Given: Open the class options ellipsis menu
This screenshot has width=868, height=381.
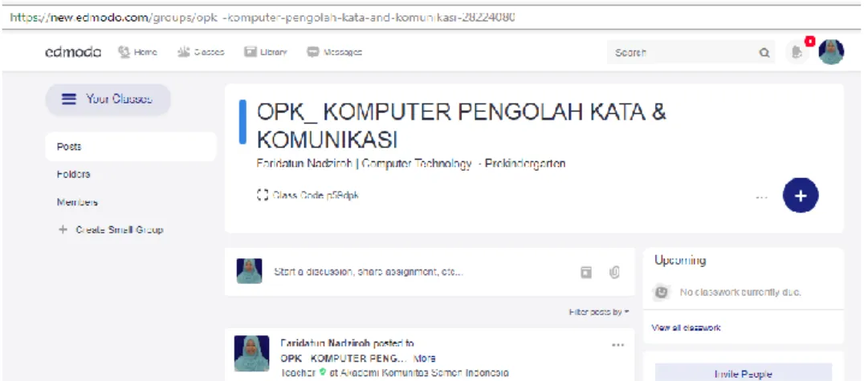Looking at the screenshot, I should [x=762, y=196].
